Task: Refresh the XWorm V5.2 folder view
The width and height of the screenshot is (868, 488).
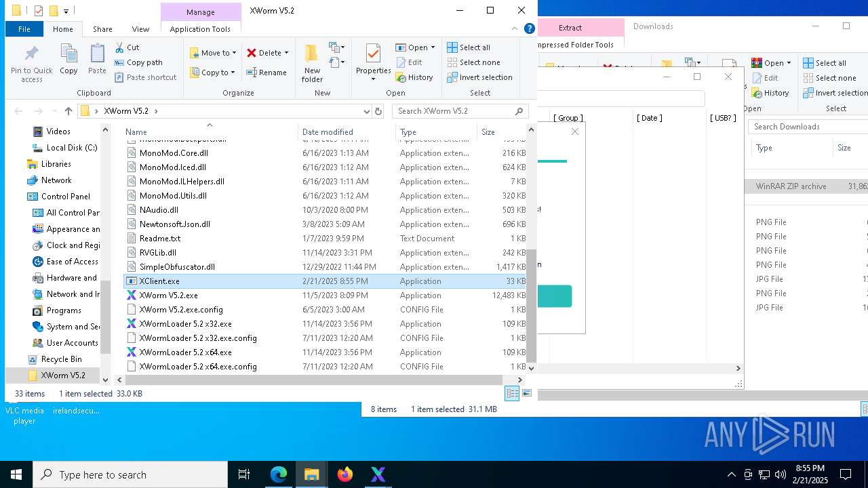Action: pos(378,111)
